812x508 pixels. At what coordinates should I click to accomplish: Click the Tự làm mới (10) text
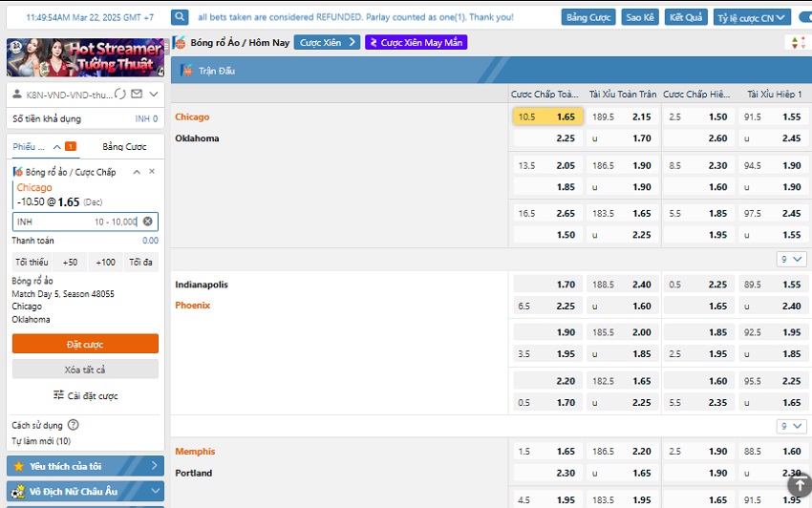41,441
